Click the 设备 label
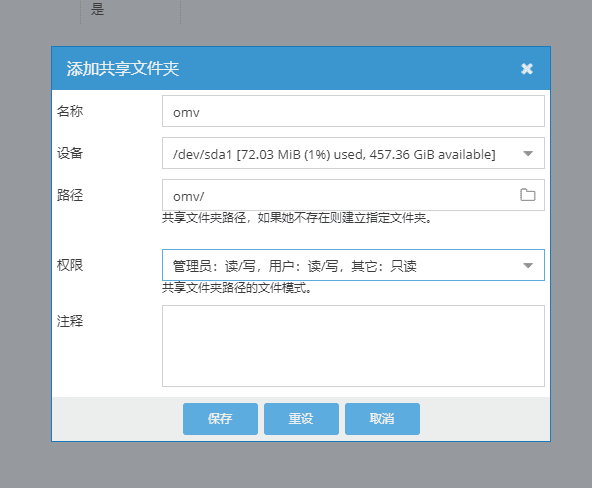Viewport: 592px width, 488px height. click(x=70, y=153)
